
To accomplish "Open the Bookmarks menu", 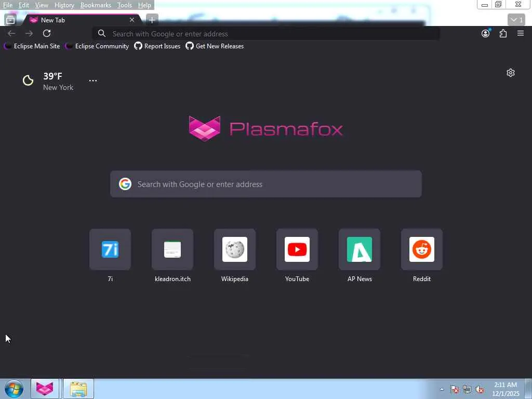I will click(96, 5).
